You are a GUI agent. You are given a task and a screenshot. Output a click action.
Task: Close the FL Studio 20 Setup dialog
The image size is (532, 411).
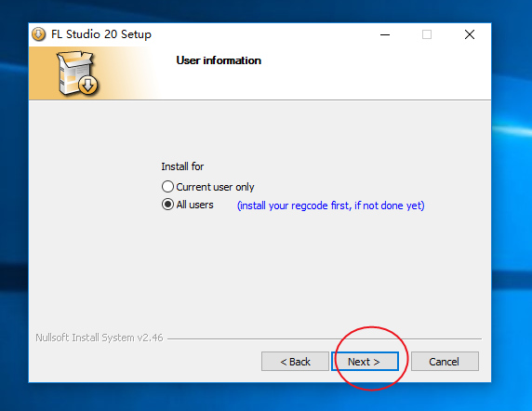tap(470, 34)
